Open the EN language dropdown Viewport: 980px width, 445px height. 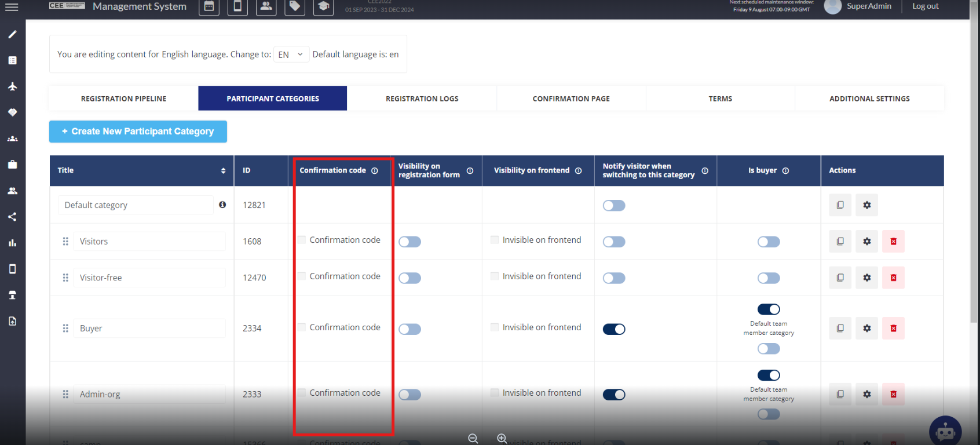pos(291,54)
